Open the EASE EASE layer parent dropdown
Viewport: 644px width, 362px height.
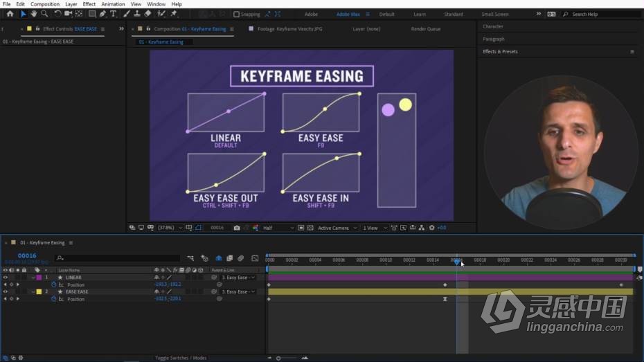point(238,292)
